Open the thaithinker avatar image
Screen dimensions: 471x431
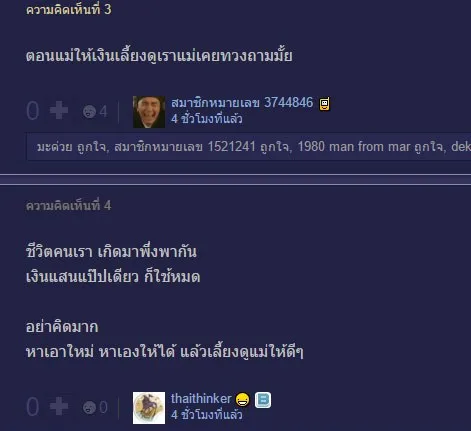click(x=149, y=408)
